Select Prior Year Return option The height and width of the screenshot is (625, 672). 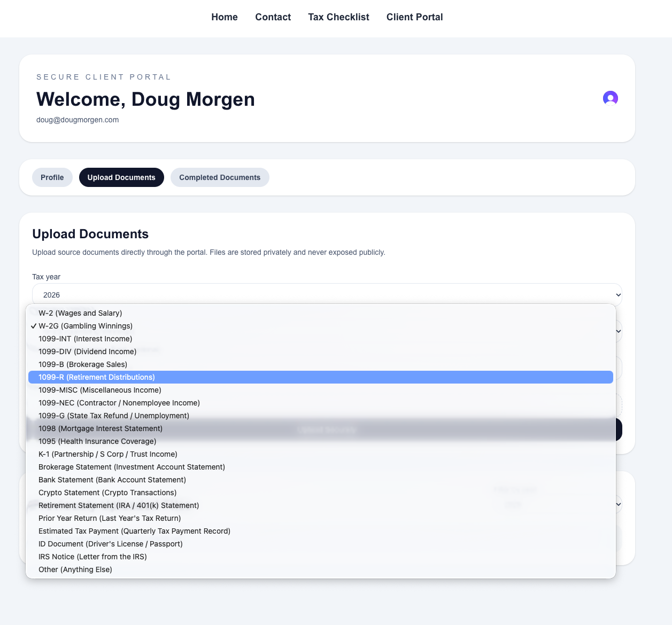(321, 518)
